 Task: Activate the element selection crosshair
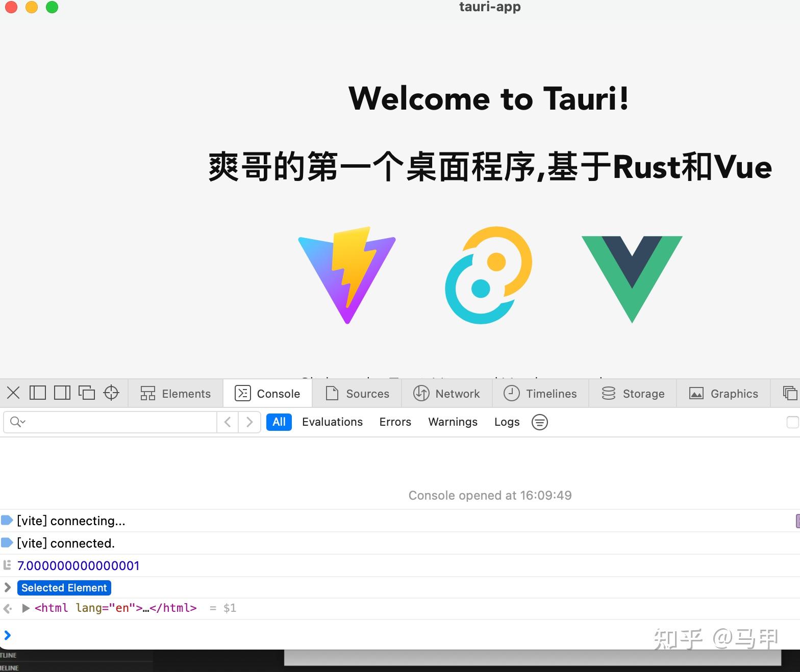point(111,393)
